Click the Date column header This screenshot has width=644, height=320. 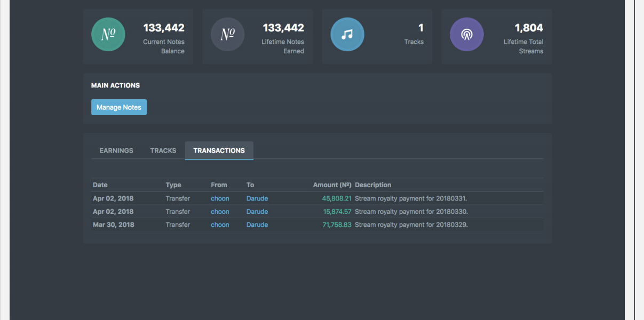[100, 185]
